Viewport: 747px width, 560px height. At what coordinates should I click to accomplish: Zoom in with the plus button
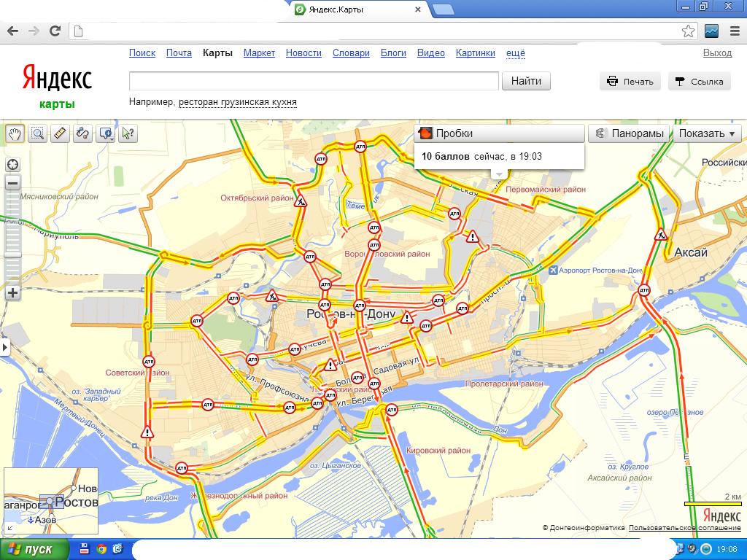point(13,293)
